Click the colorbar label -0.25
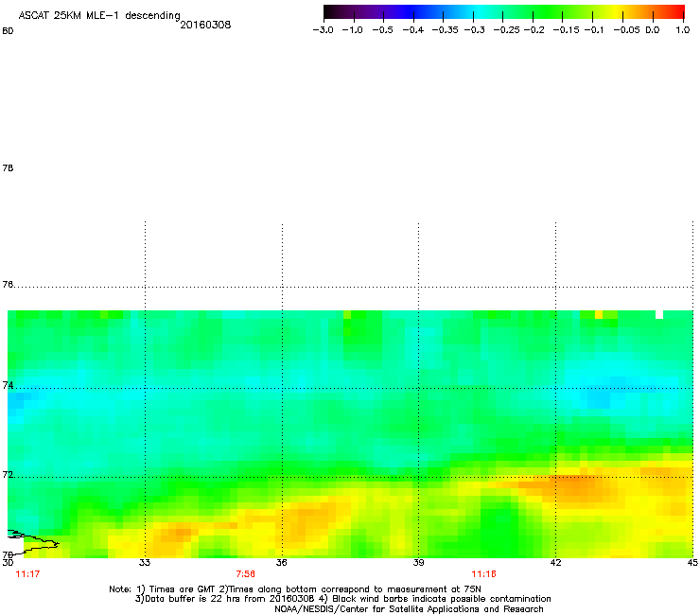Viewport: 700px width, 615px height. [506, 30]
